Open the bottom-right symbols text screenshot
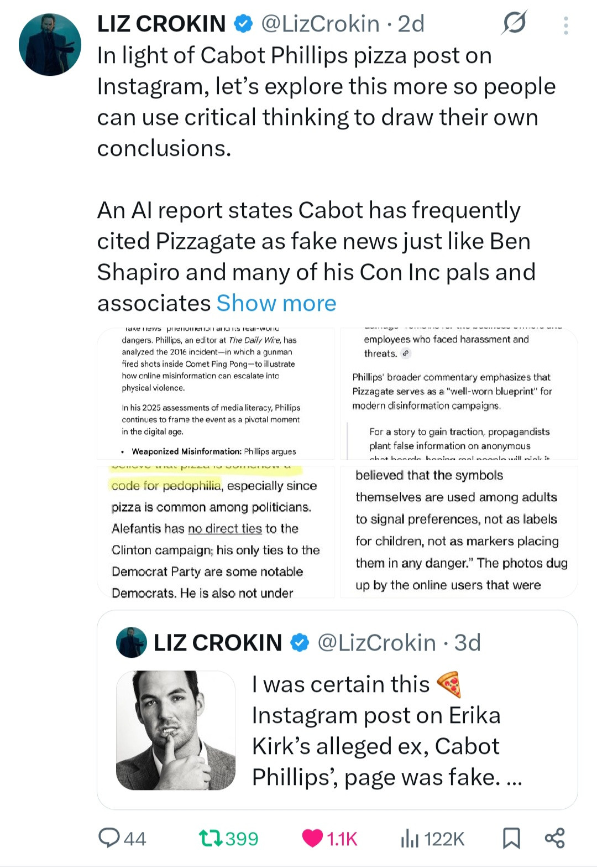Viewport: 597px width, 868px height. click(459, 532)
